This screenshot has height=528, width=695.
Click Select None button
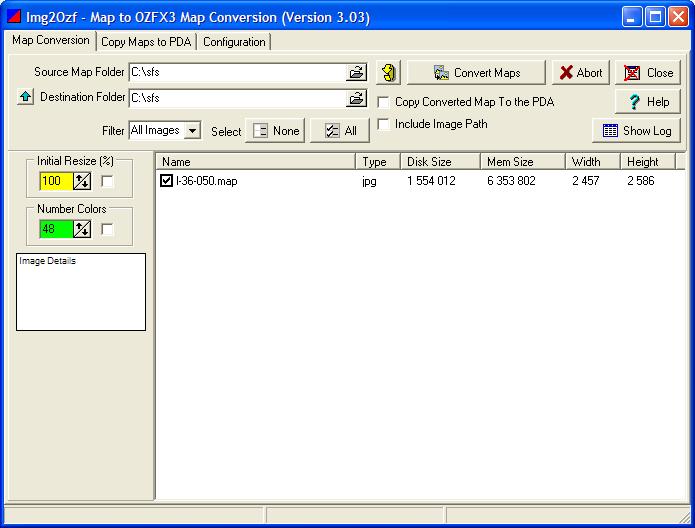(275, 131)
